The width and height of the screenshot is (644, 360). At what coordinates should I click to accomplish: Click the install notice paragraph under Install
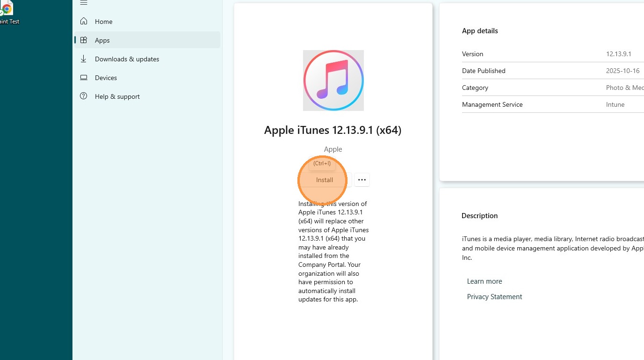coord(333,251)
